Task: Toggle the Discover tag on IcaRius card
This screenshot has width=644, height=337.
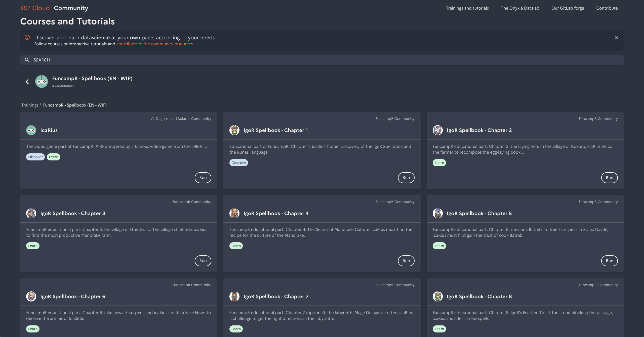Action: point(35,157)
